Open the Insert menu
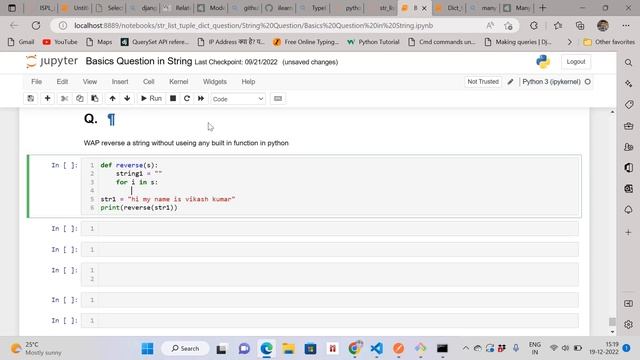Image resolution: width=640 pixels, height=360 pixels. click(x=120, y=82)
